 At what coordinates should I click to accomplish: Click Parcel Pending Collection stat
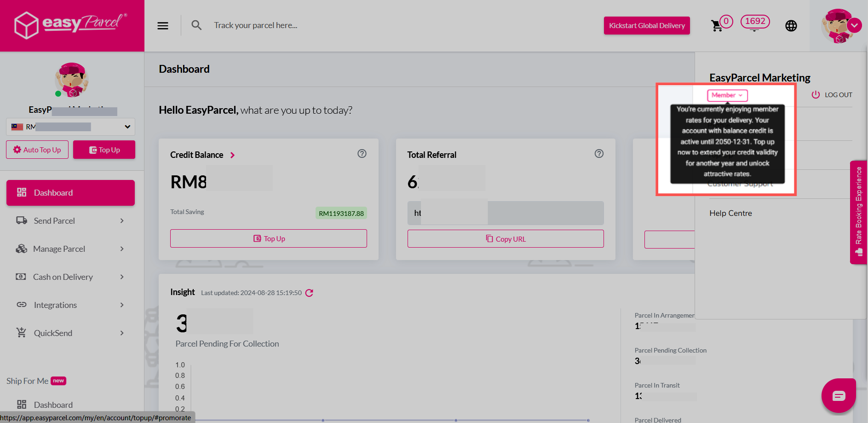tap(671, 350)
